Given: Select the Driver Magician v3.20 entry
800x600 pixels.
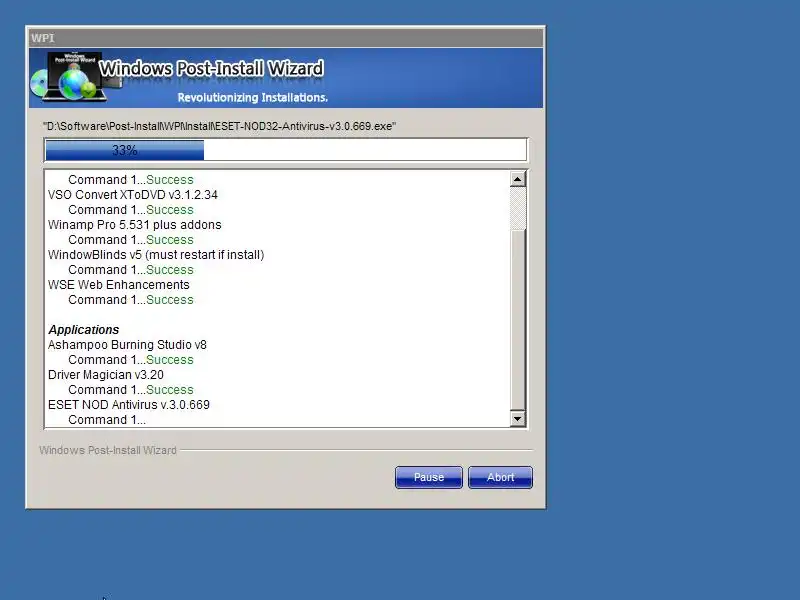Looking at the screenshot, I should click(x=106, y=375).
